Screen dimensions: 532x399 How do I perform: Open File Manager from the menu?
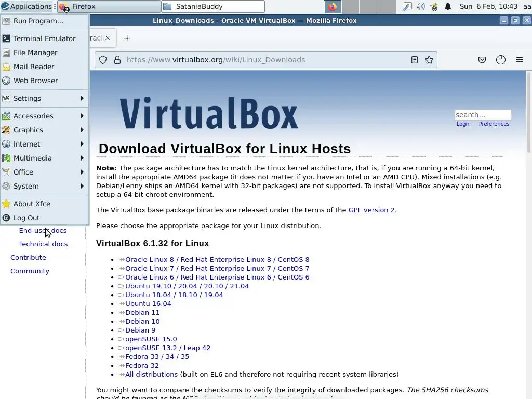[x=45, y=52]
